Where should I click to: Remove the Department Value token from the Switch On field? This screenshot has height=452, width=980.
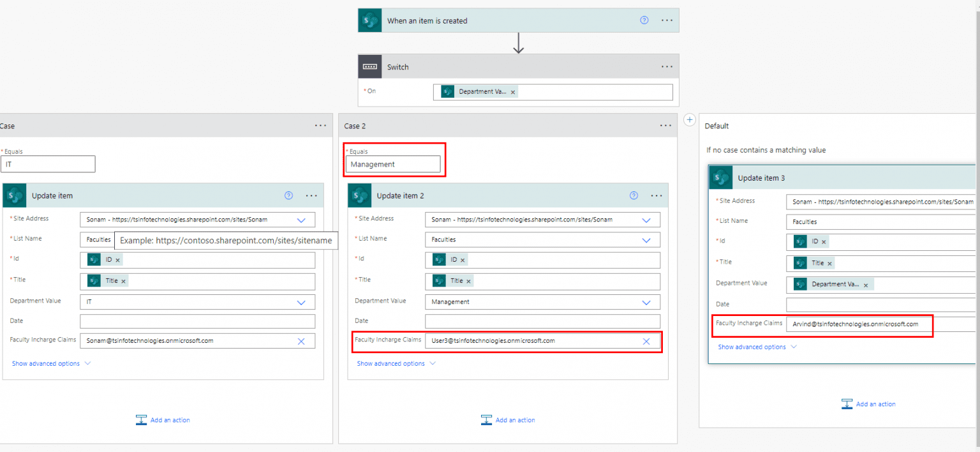(x=512, y=91)
